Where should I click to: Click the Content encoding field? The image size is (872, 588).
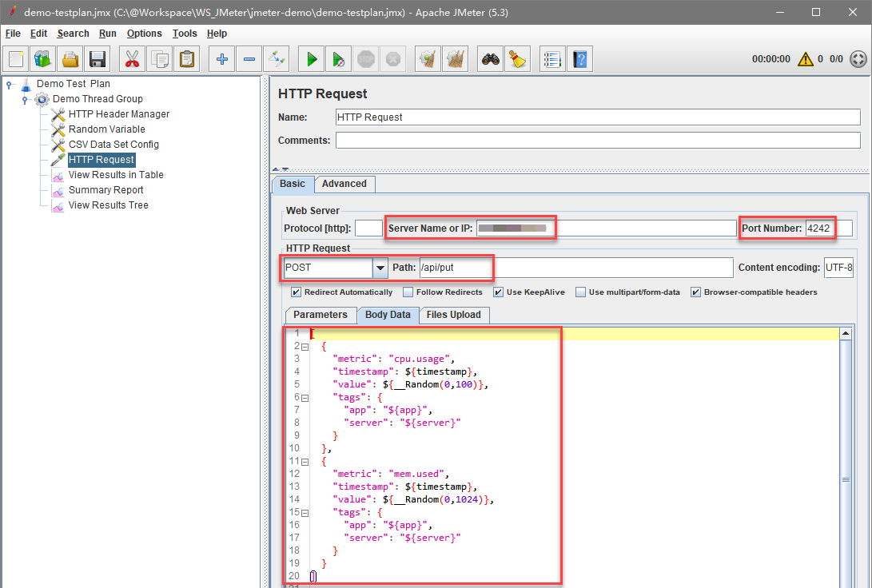coord(838,268)
